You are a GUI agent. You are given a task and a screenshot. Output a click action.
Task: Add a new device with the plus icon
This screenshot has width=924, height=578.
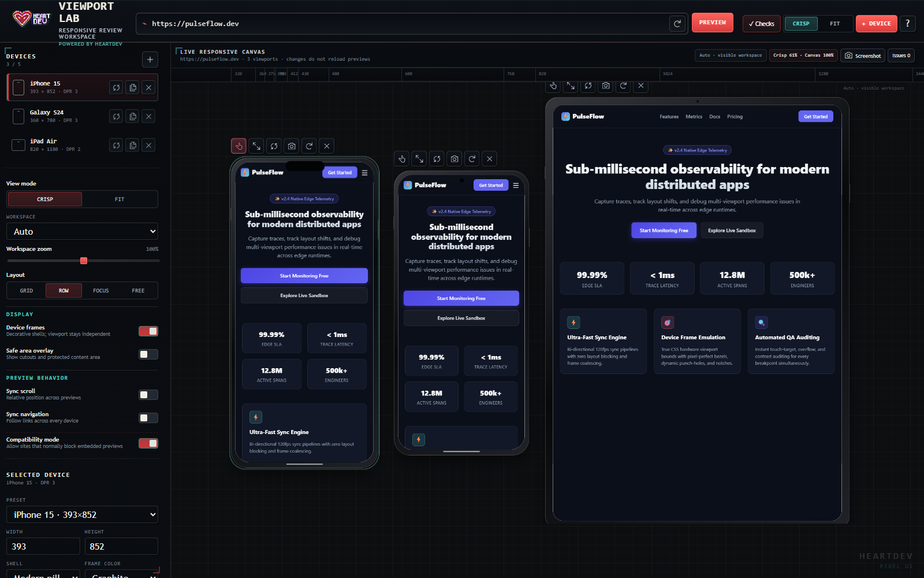[150, 59]
